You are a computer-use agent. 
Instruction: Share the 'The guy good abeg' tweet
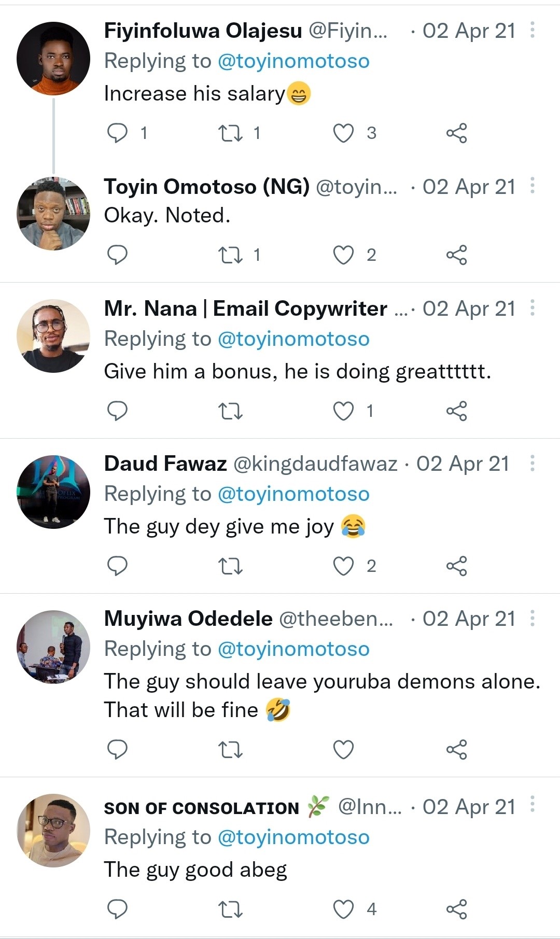(456, 909)
